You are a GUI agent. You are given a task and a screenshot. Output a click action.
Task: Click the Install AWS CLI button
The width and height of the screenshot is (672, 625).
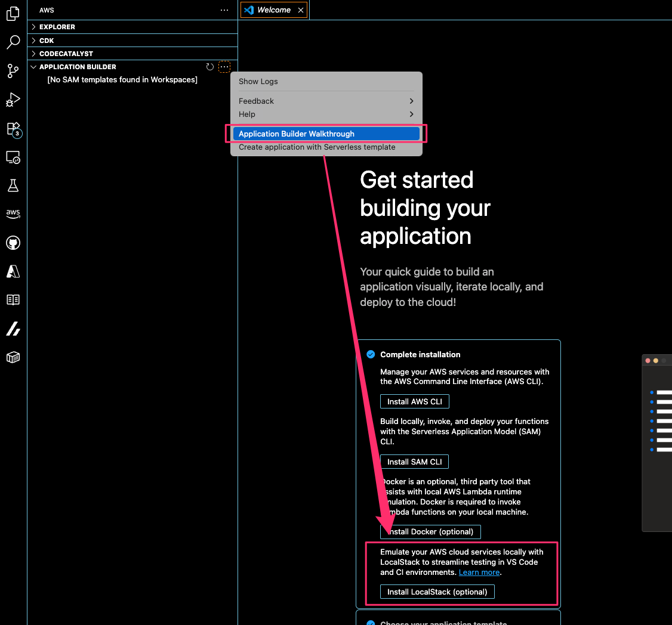[x=414, y=402]
